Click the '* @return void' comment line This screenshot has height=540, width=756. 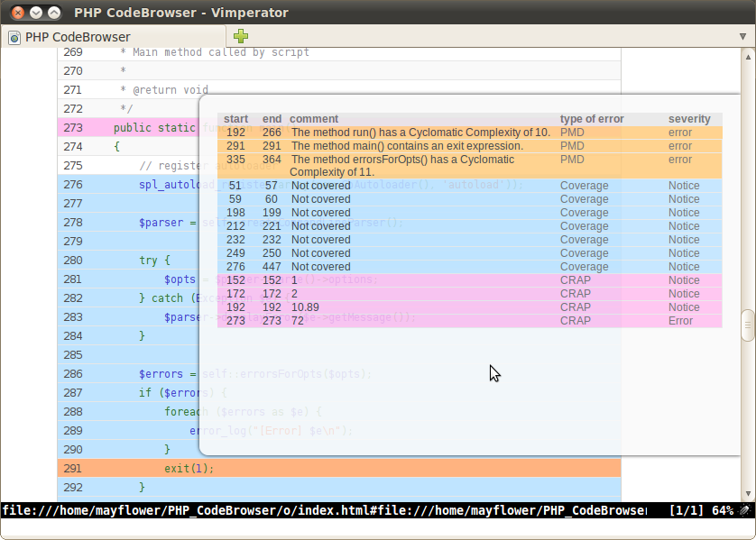[164, 89]
